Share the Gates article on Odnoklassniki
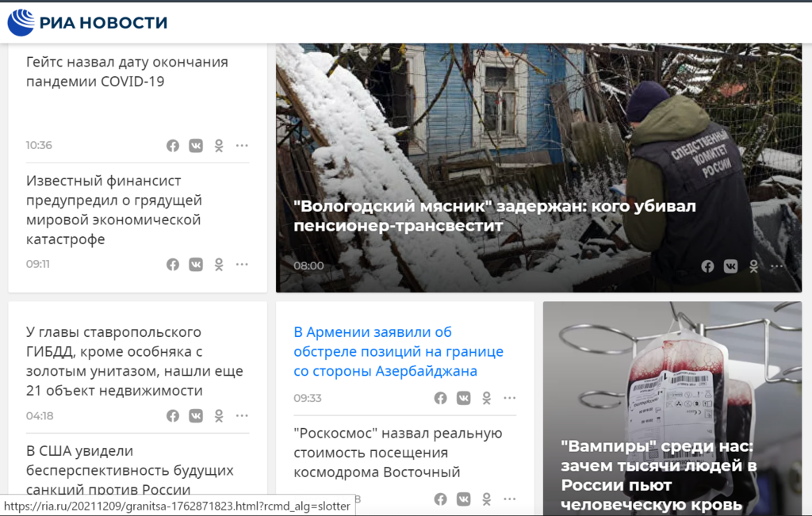The height and width of the screenshot is (516, 812). (x=219, y=146)
